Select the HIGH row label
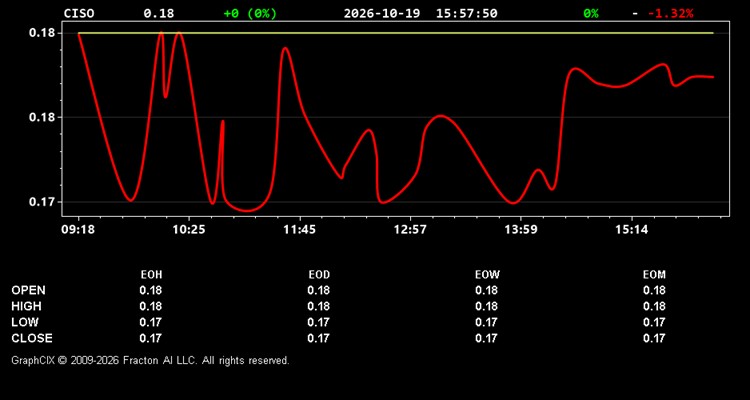The image size is (750, 400). (x=26, y=306)
